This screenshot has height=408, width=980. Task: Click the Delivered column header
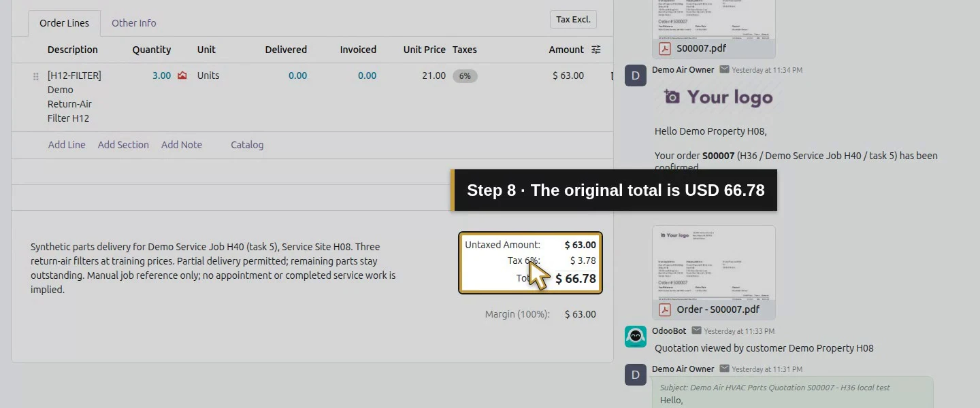click(x=286, y=50)
